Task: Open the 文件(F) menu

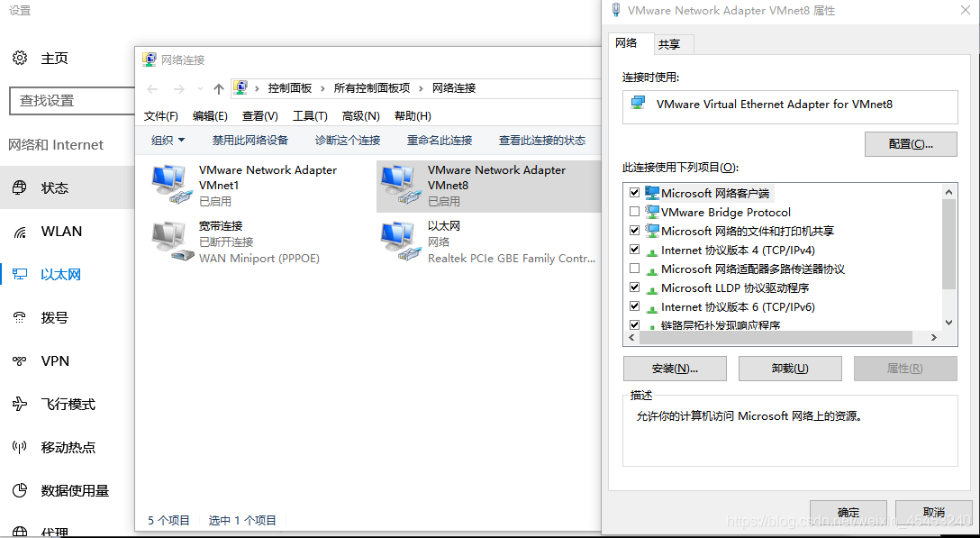Action: pos(161,115)
